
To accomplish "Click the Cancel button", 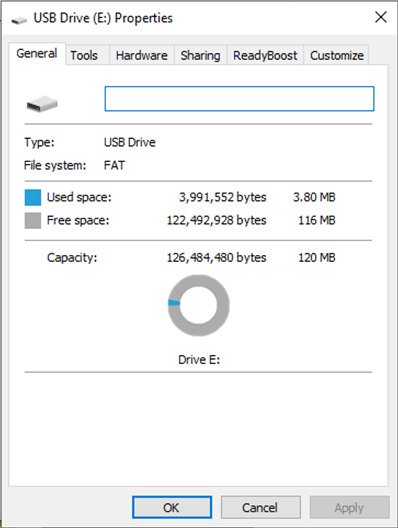I will coord(260,507).
